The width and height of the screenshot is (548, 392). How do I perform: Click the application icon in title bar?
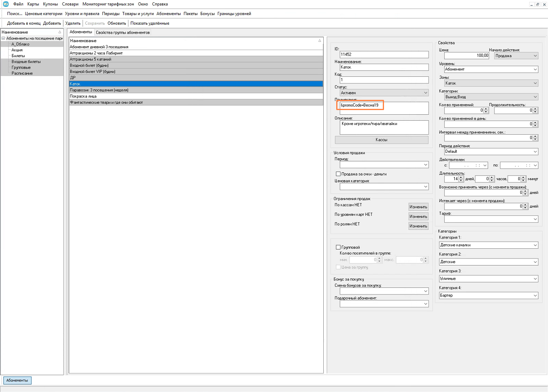[x=5, y=4]
